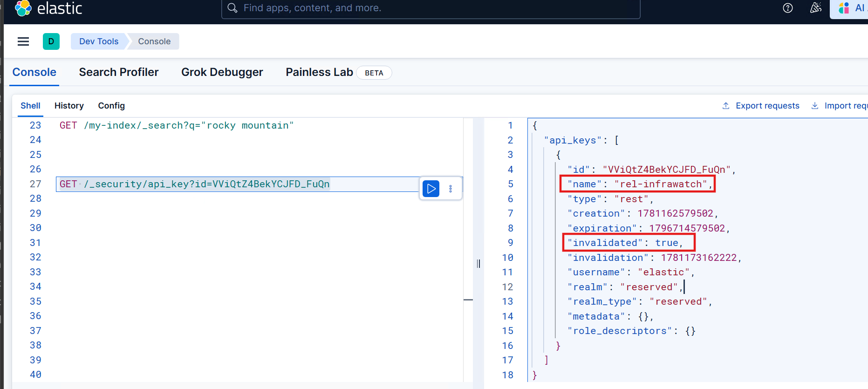Open the help menu icon

(788, 8)
